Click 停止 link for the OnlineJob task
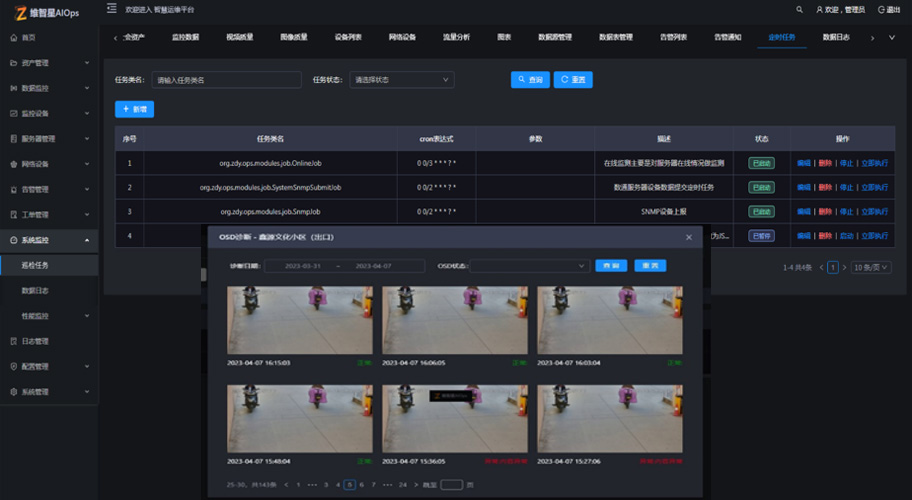Image resolution: width=912 pixels, height=500 pixels. tap(846, 162)
